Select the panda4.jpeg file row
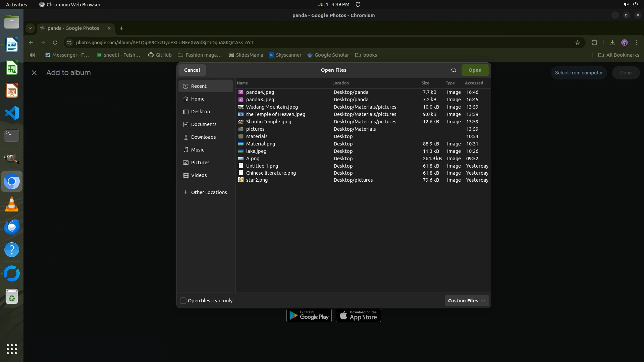 [x=260, y=92]
